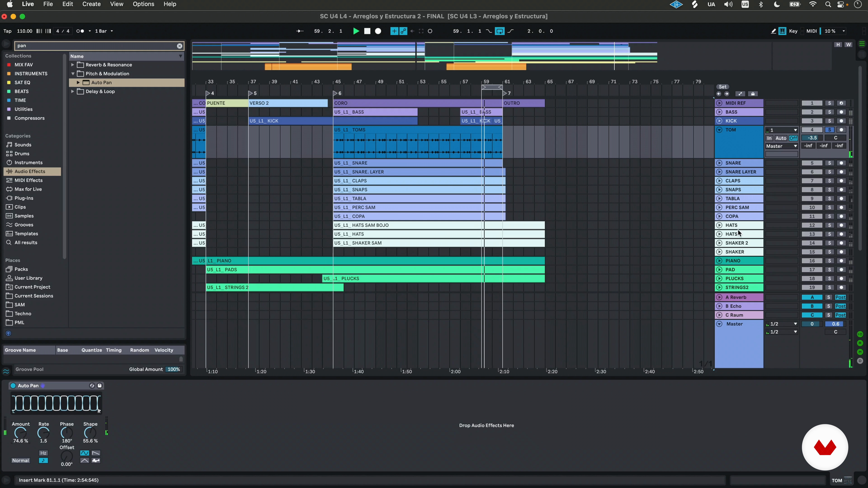Click Tap tempo button

point(7,31)
